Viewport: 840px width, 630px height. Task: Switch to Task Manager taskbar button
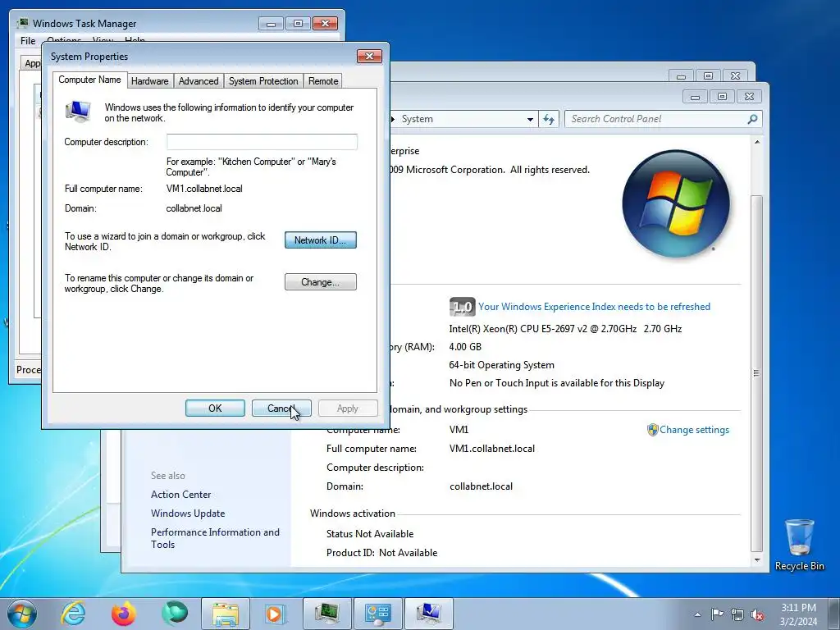tap(327, 614)
